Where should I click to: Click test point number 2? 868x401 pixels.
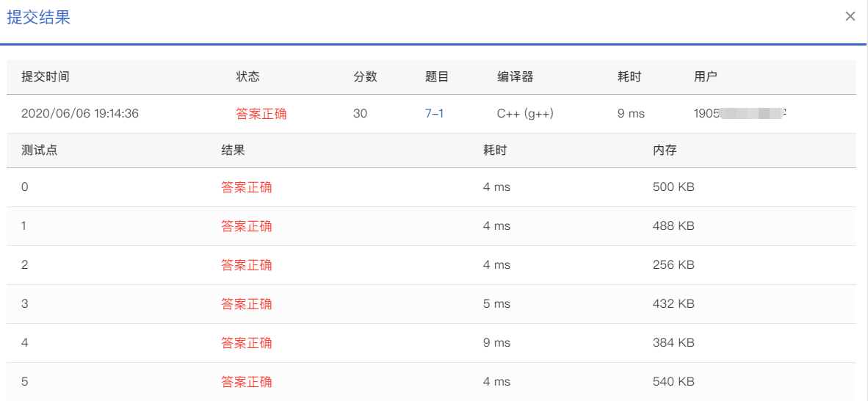[24, 264]
